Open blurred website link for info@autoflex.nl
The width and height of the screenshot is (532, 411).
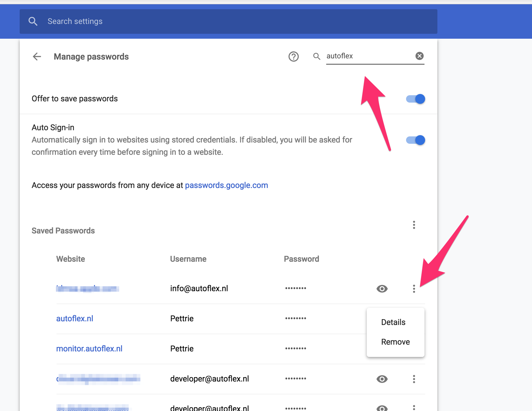[x=88, y=289]
